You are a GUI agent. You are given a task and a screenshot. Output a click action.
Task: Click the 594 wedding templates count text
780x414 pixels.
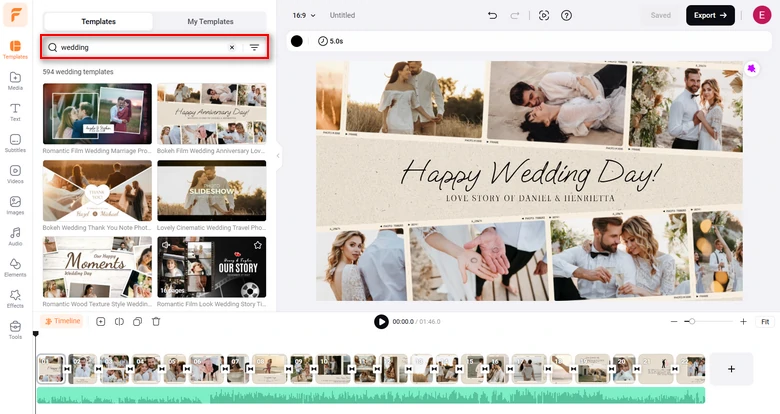pyautogui.click(x=78, y=72)
